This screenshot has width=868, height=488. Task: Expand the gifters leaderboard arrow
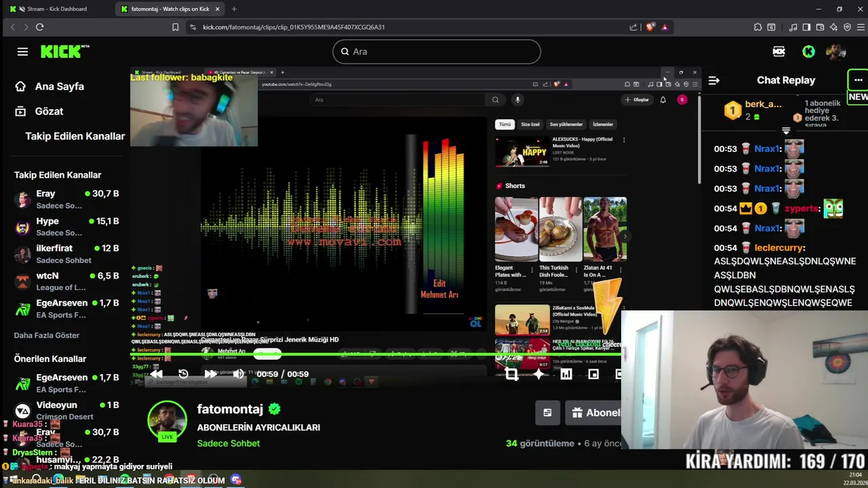786,131
